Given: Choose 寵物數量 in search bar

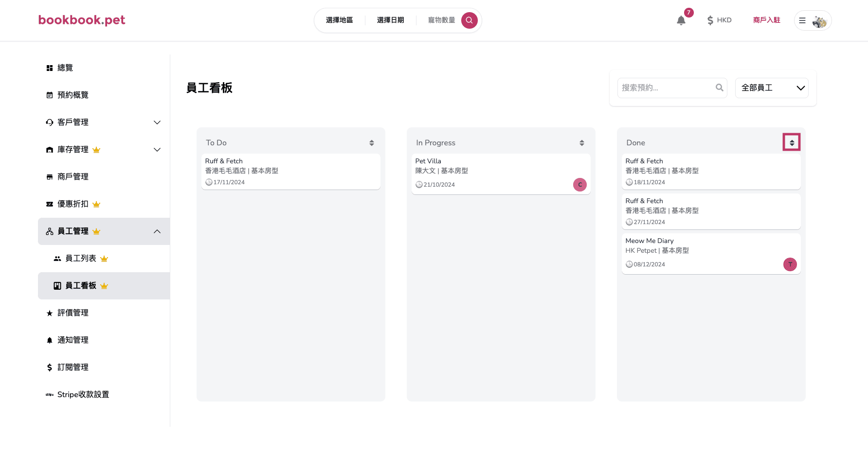Looking at the screenshot, I should [441, 20].
